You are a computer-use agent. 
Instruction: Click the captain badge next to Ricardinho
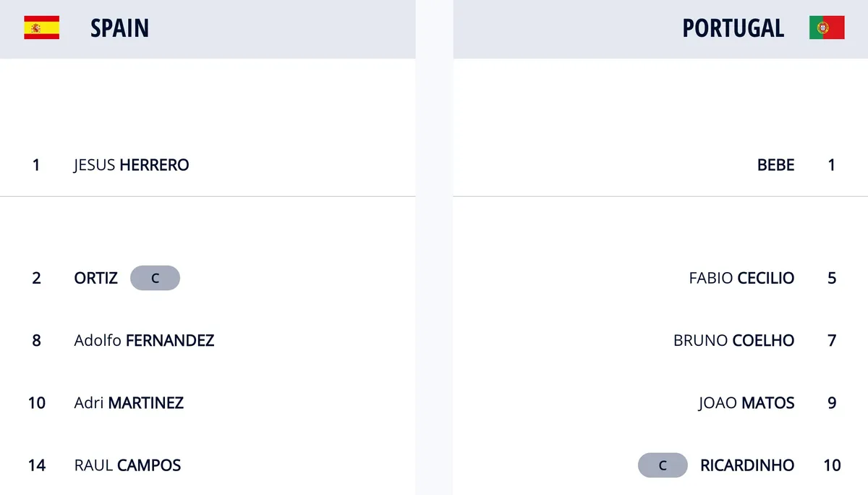click(663, 465)
